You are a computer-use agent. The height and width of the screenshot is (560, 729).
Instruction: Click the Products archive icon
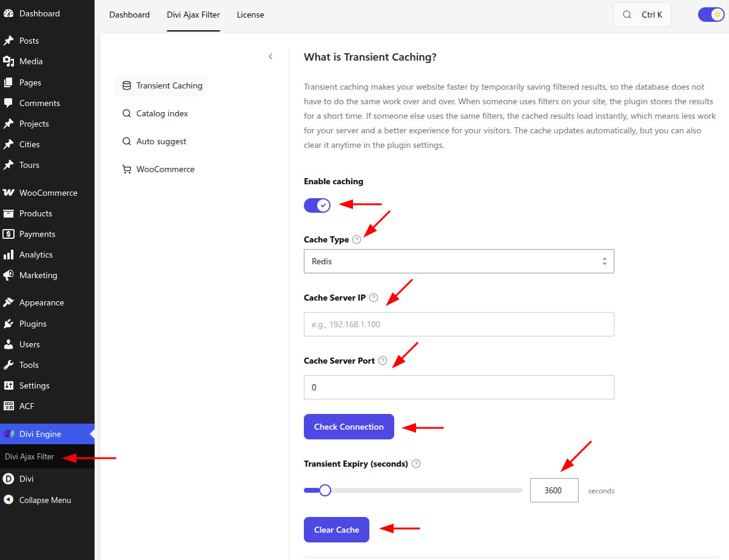pos(8,213)
